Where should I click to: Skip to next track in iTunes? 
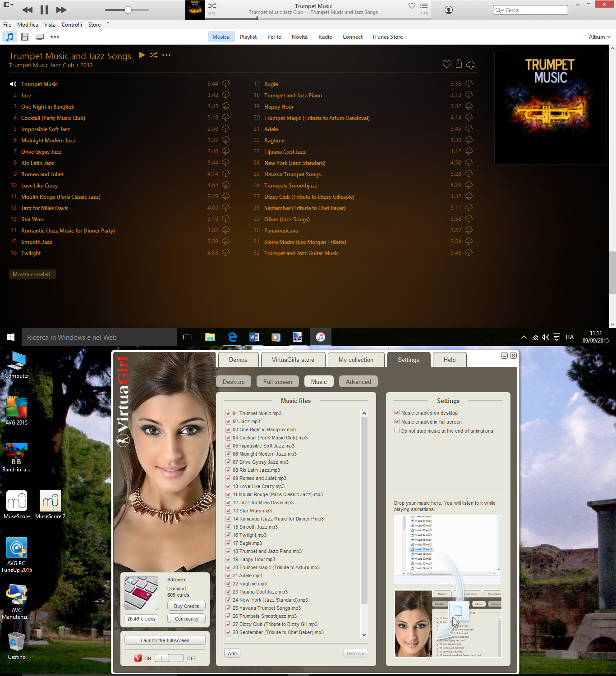[x=61, y=10]
